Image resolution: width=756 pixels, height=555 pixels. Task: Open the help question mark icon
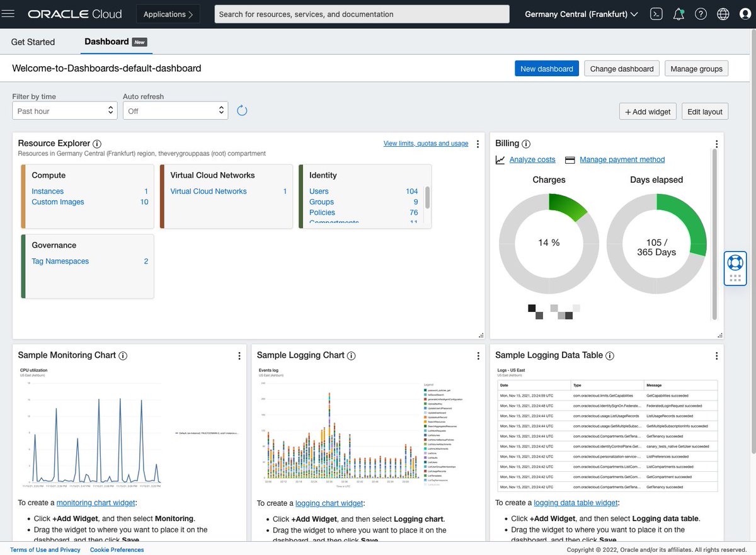click(x=701, y=14)
